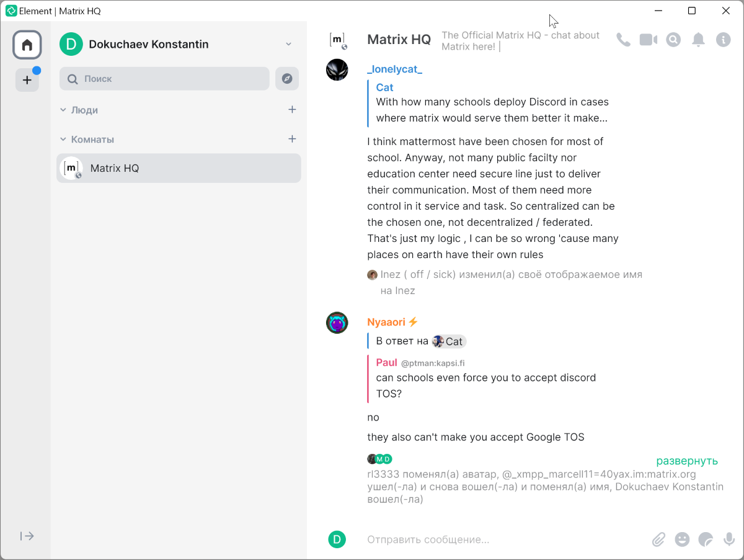Start a voice call

(623, 40)
